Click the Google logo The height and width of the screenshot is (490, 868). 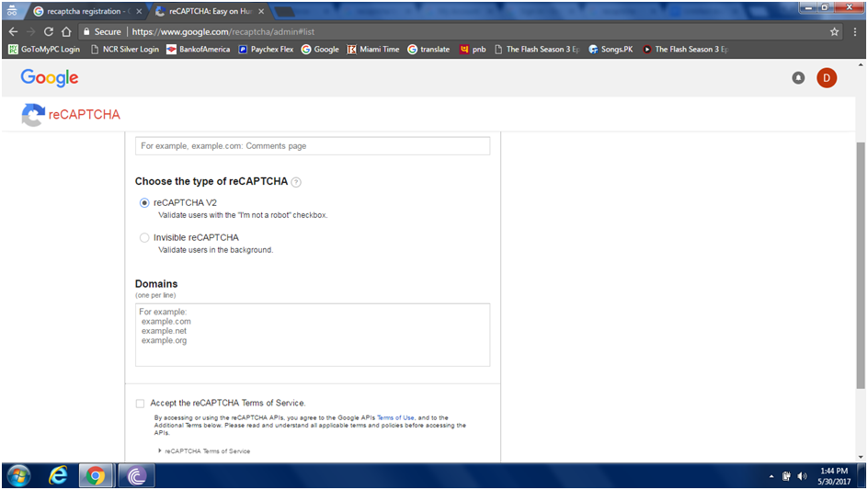tap(50, 78)
